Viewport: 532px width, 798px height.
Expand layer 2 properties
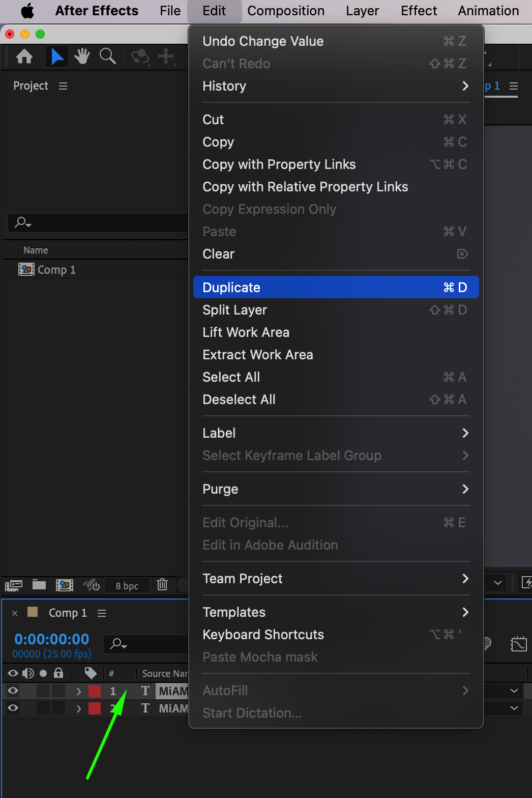79,708
